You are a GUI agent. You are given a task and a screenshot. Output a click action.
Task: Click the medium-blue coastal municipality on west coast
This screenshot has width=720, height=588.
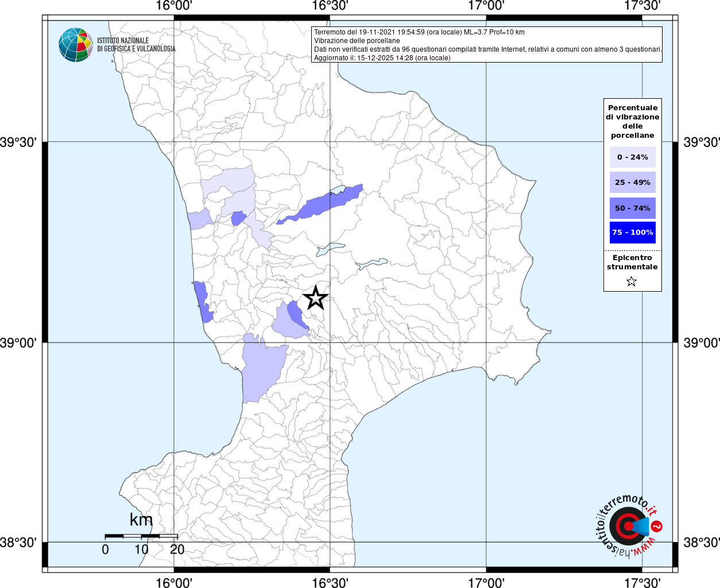tap(203, 301)
